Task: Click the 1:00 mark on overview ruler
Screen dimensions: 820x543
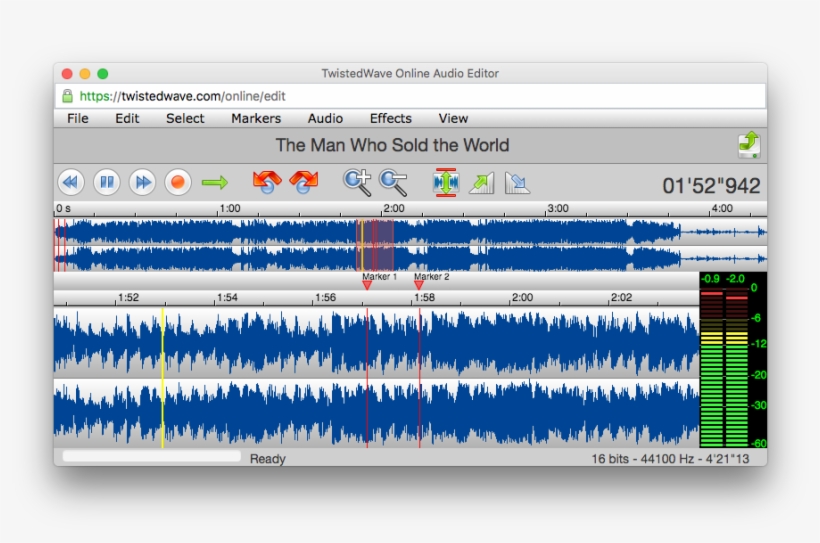Action: point(230,208)
